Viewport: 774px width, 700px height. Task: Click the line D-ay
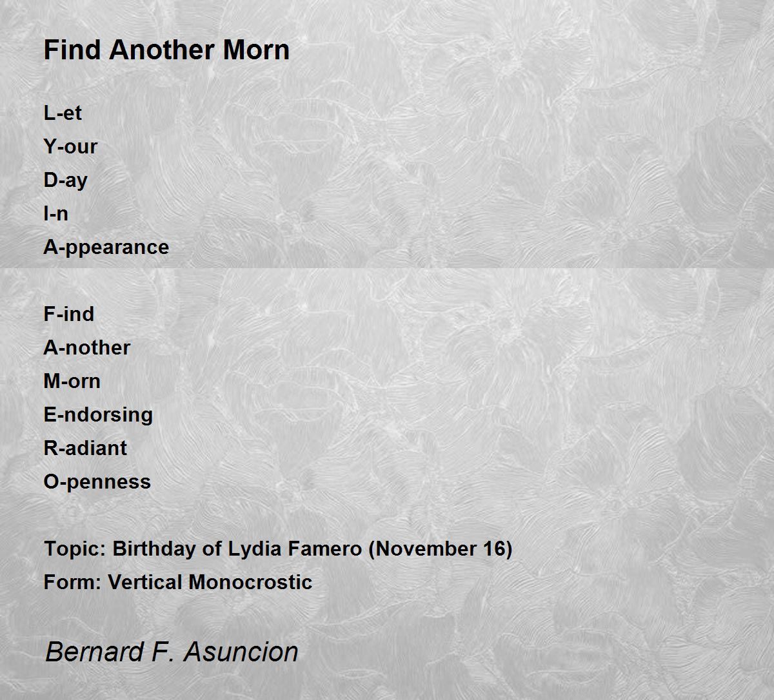65,180
